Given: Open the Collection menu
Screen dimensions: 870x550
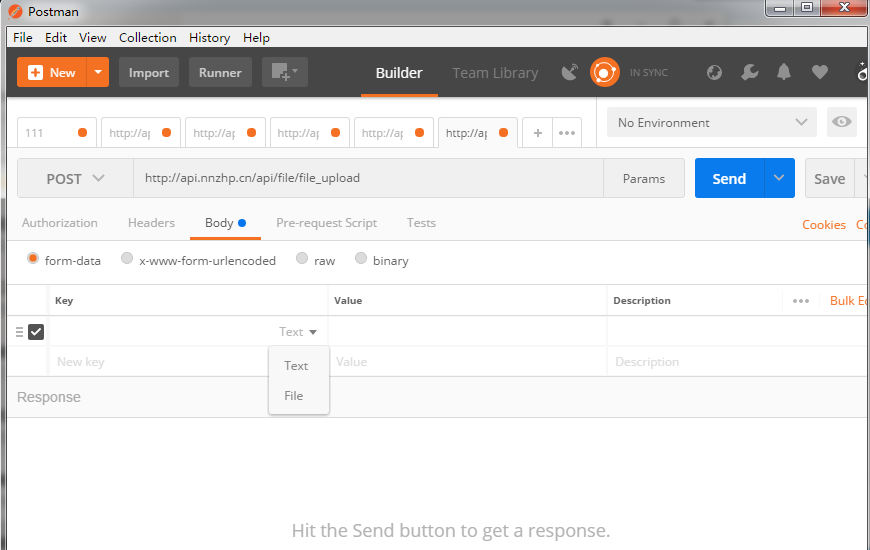Looking at the screenshot, I should [x=148, y=37].
